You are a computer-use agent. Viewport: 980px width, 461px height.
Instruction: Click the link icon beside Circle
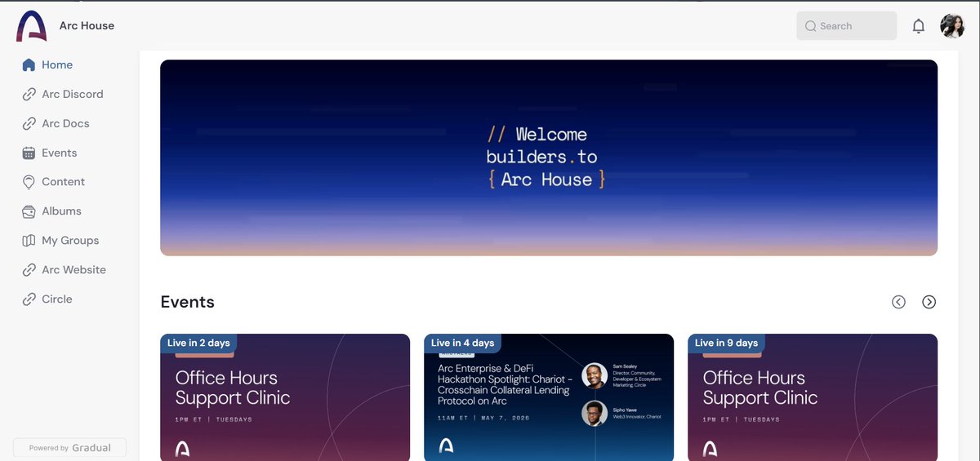pos(29,299)
